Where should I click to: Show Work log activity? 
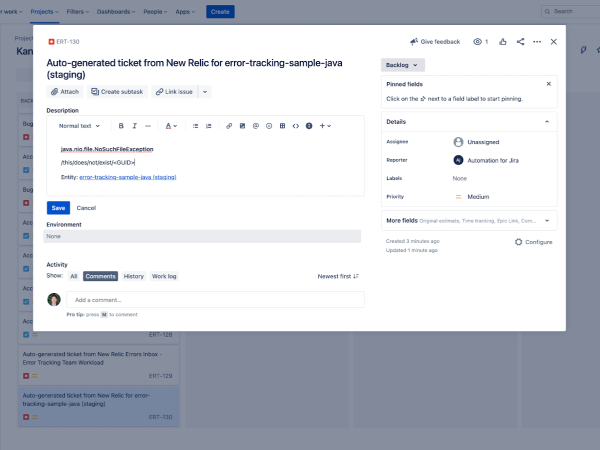(164, 276)
